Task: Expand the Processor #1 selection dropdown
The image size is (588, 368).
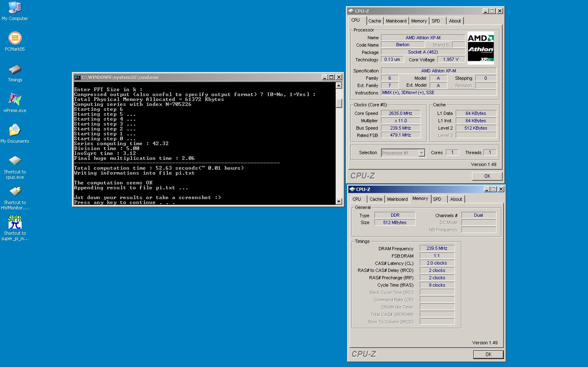Action: click(422, 153)
